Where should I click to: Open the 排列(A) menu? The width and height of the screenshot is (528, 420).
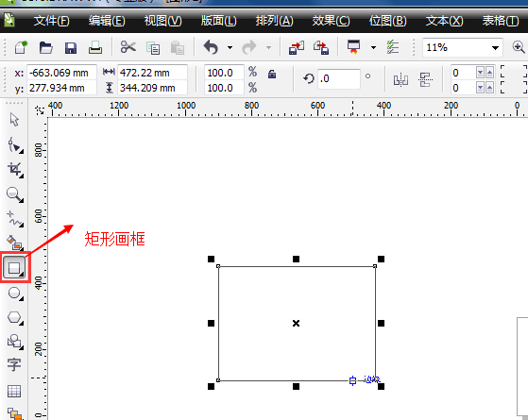pyautogui.click(x=274, y=21)
